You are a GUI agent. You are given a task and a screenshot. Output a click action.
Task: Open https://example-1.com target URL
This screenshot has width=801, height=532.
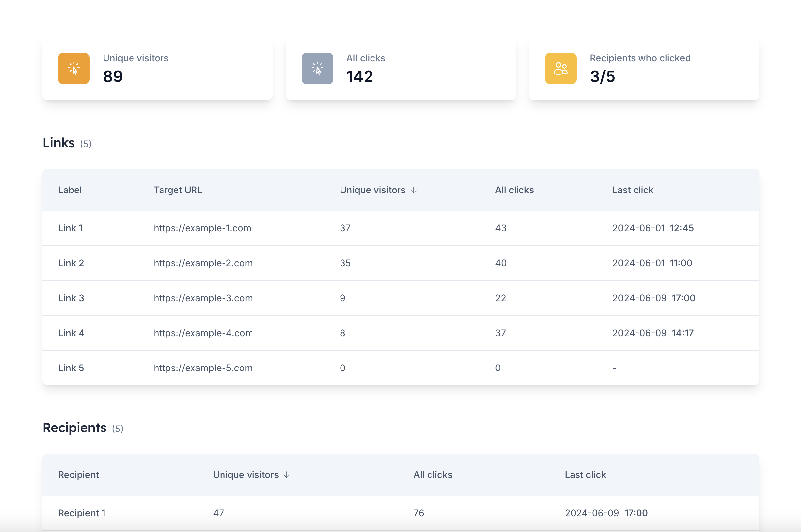point(202,228)
